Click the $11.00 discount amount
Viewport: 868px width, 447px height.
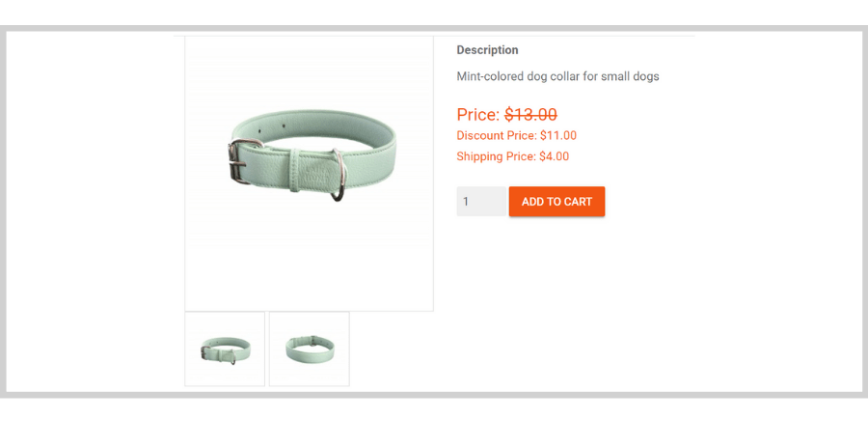[558, 136]
